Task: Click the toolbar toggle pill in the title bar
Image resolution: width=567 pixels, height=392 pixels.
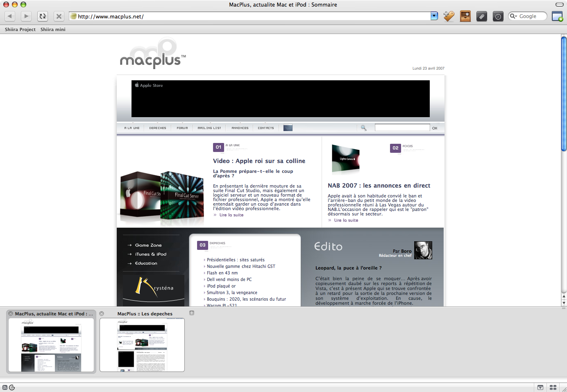Action: click(559, 5)
